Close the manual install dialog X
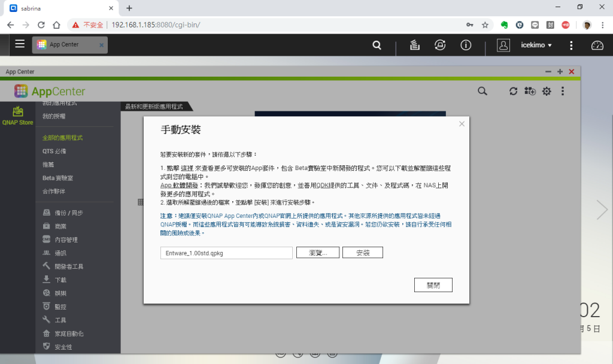Image resolution: width=613 pixels, height=364 pixels. pos(462,123)
